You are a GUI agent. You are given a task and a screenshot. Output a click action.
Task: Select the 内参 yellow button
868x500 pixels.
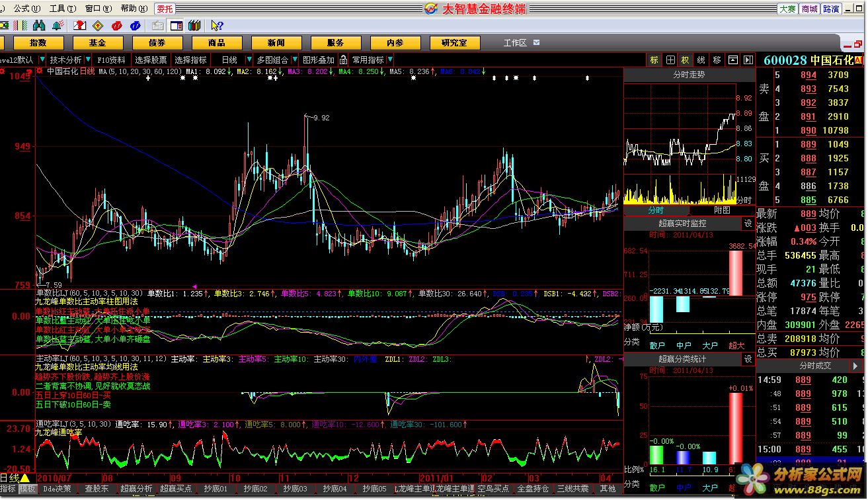click(395, 42)
